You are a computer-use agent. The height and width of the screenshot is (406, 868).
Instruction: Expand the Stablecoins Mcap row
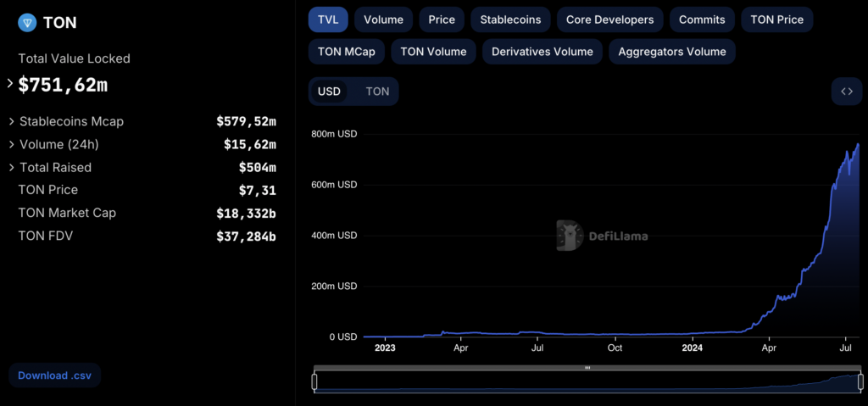pos(12,121)
